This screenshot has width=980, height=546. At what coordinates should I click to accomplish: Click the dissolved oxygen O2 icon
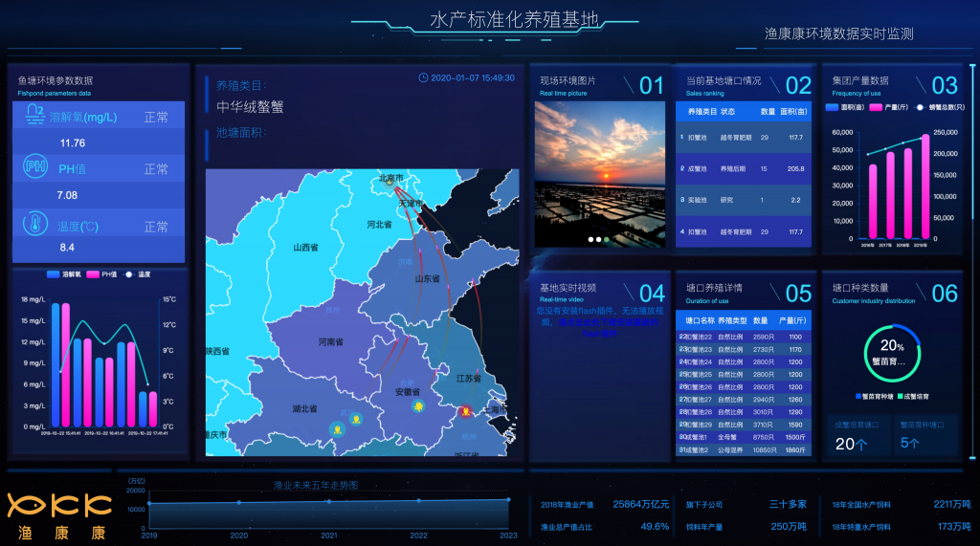pos(35,115)
